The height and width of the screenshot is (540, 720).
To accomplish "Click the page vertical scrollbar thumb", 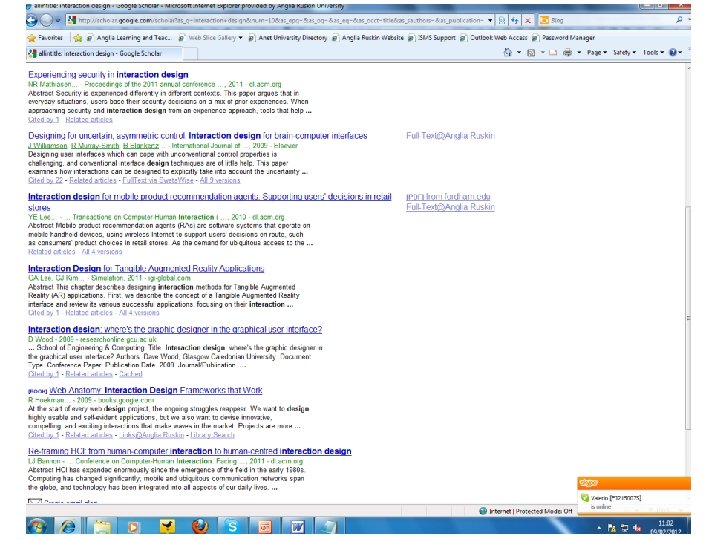I will (x=687, y=318).
